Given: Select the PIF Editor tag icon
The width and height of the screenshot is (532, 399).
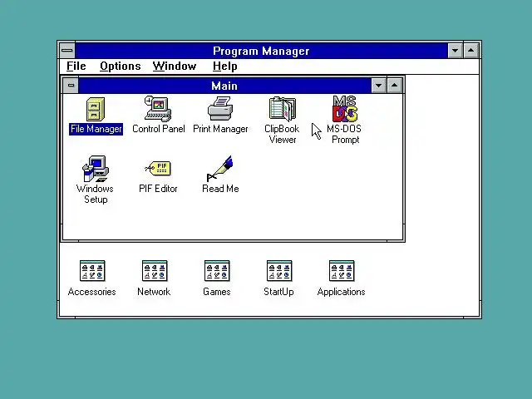Looking at the screenshot, I should point(158,169).
